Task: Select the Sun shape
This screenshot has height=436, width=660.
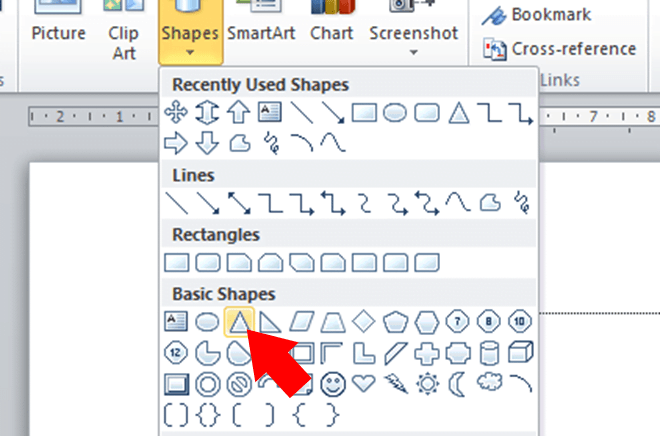Action: (x=427, y=382)
